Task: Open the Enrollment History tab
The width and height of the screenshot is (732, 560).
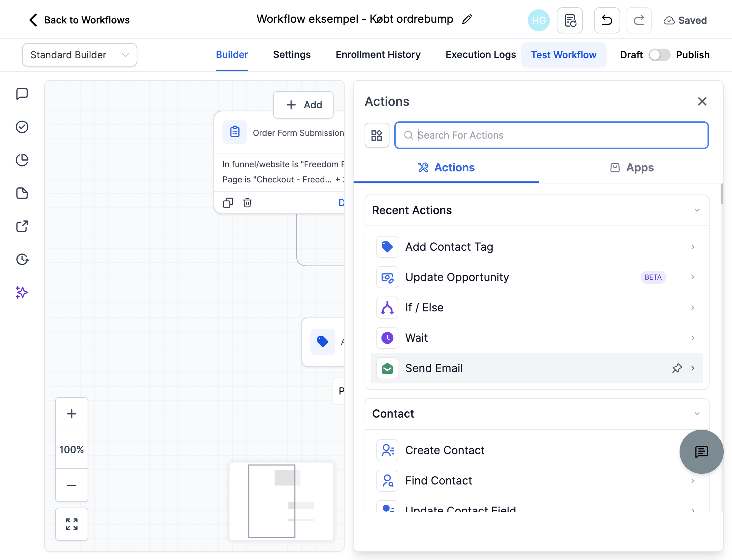Action: coord(378,55)
